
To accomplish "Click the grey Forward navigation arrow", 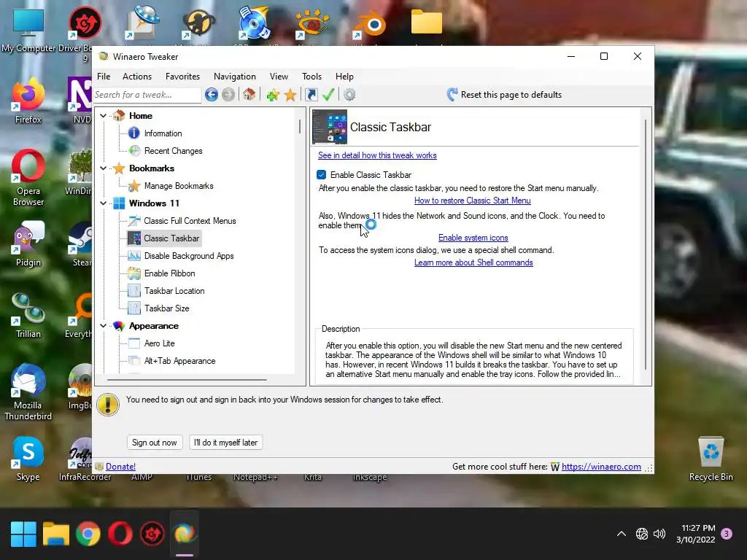I will click(228, 95).
